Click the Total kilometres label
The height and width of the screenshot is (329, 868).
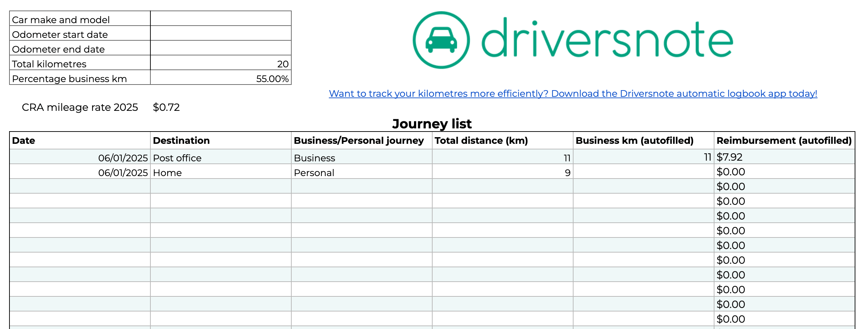tap(80, 62)
